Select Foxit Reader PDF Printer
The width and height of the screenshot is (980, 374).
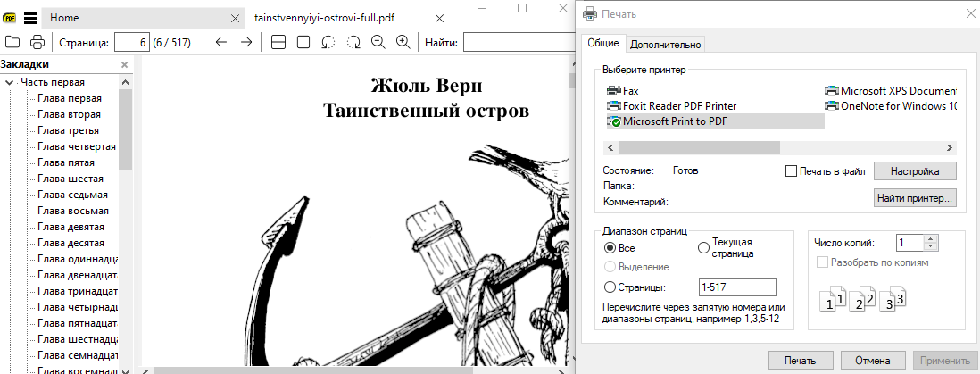click(672, 105)
